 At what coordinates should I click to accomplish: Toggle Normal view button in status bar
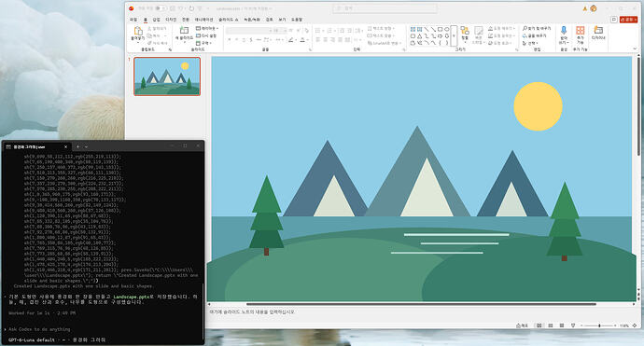(x=539, y=325)
